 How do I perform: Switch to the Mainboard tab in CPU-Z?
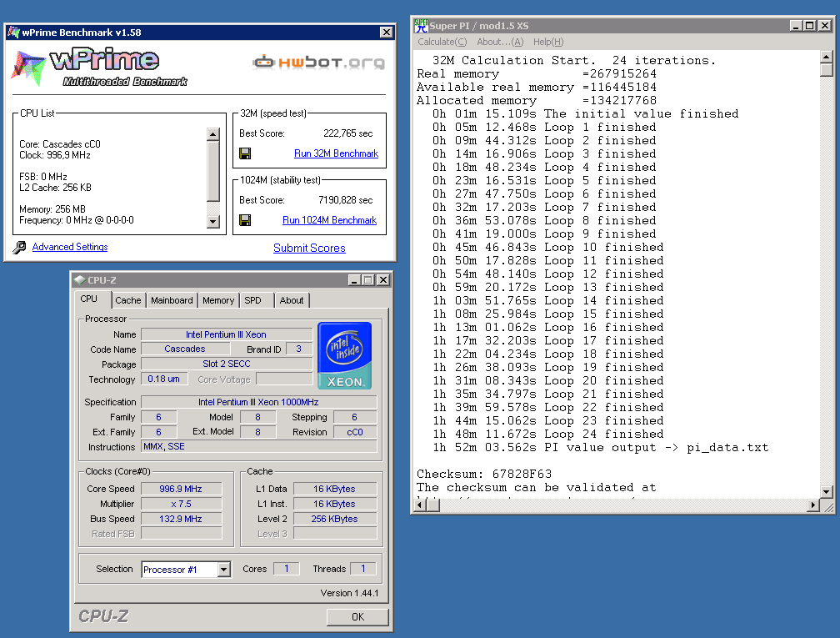(172, 300)
